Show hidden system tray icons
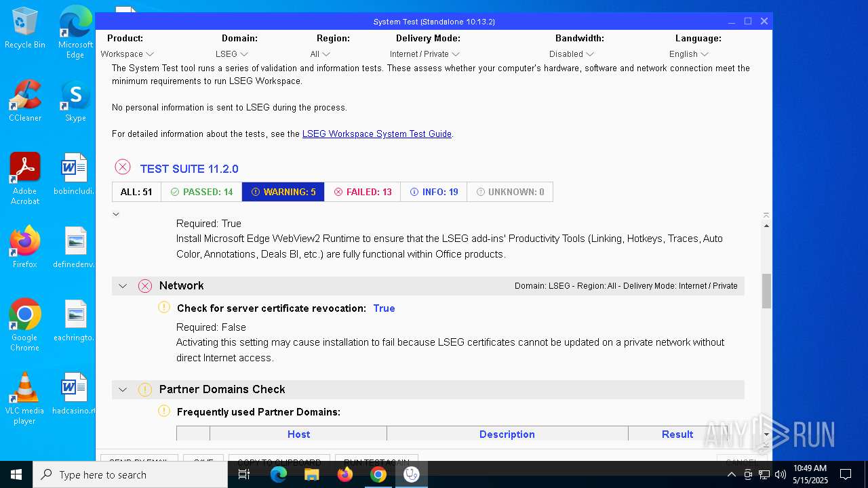This screenshot has height=488, width=868. coord(731,474)
